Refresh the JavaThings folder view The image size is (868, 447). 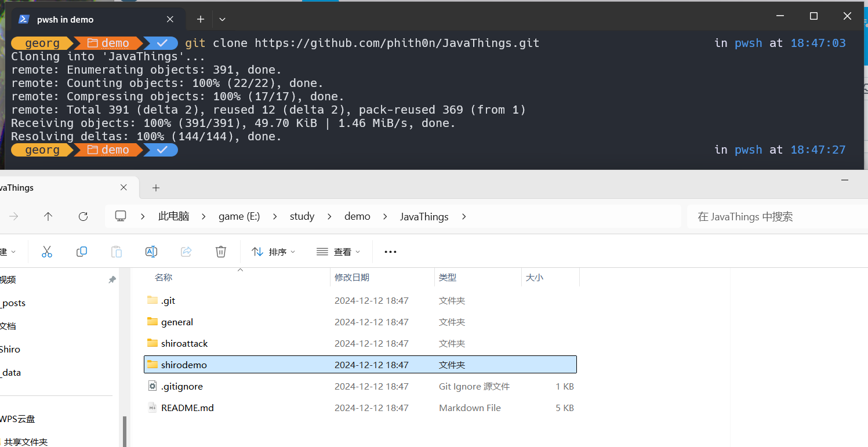(83, 216)
